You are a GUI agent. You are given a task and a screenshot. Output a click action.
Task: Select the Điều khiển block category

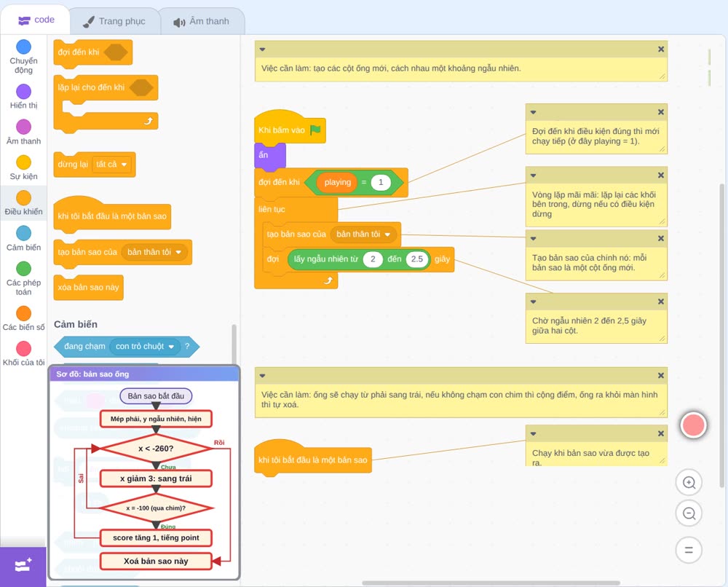pyautogui.click(x=24, y=202)
